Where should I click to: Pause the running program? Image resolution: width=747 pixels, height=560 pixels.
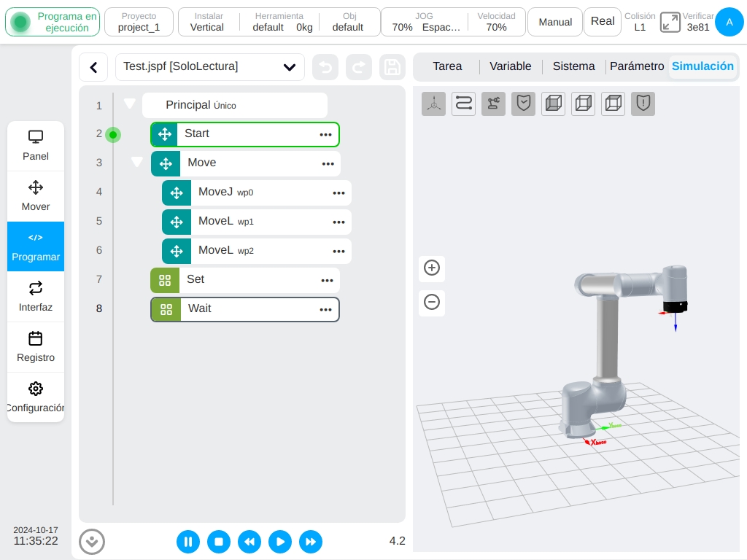188,542
